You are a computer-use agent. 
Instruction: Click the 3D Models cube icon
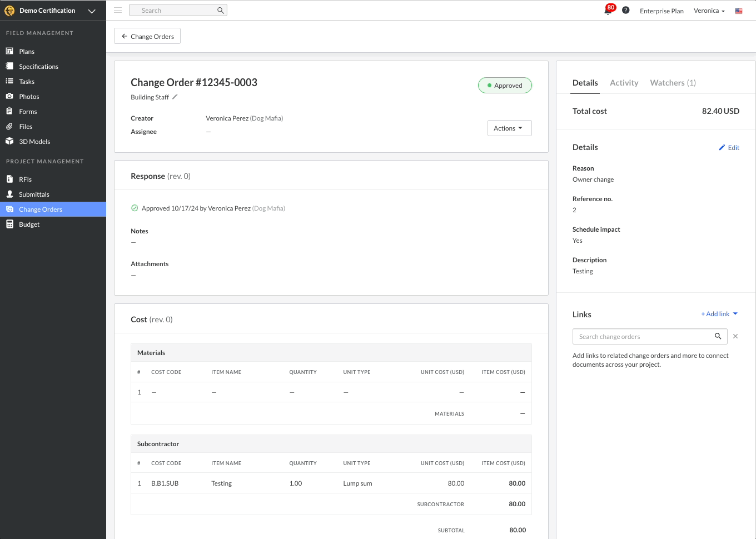(x=9, y=141)
